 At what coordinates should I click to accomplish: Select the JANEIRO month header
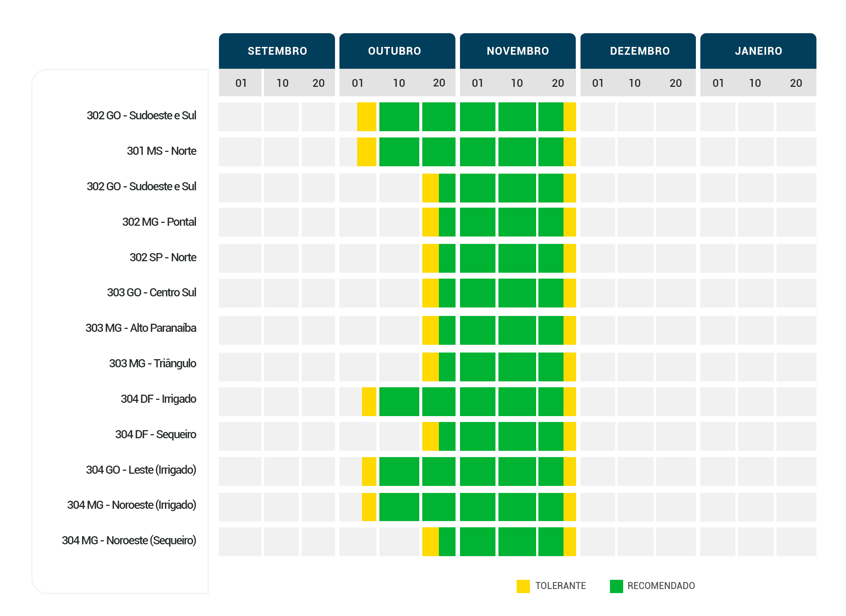tap(758, 51)
